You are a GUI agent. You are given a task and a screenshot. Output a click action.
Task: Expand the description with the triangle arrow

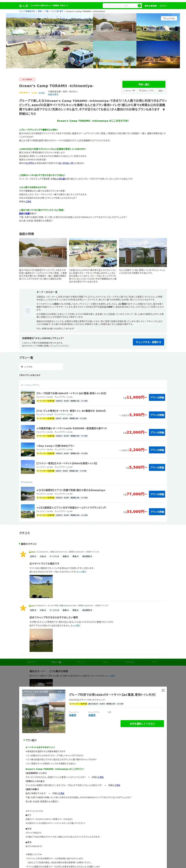pos(164,110)
